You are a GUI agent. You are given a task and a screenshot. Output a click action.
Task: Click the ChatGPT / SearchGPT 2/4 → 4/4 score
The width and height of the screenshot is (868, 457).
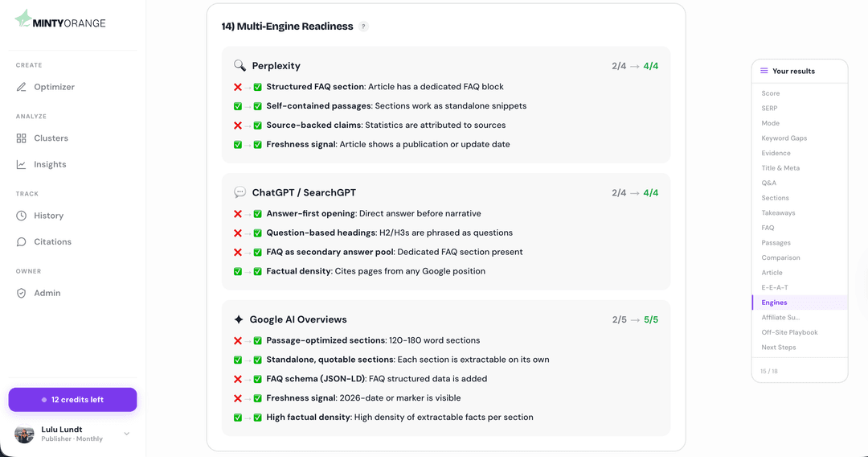(x=635, y=193)
